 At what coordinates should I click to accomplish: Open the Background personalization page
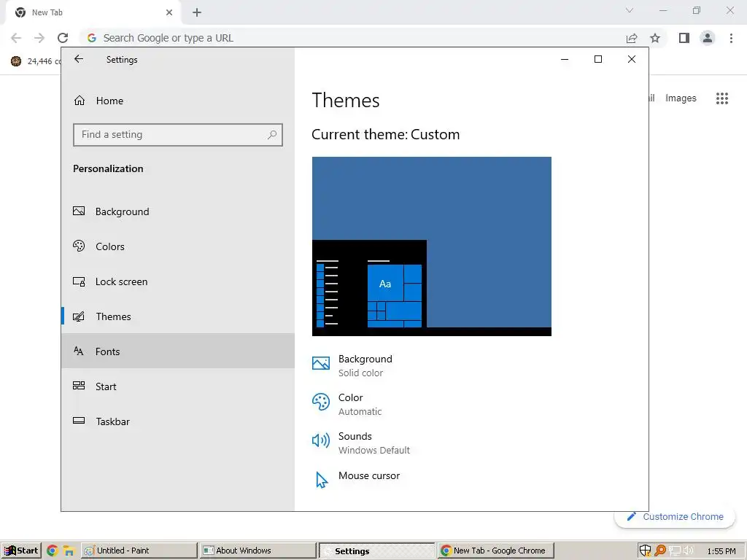tap(178, 211)
